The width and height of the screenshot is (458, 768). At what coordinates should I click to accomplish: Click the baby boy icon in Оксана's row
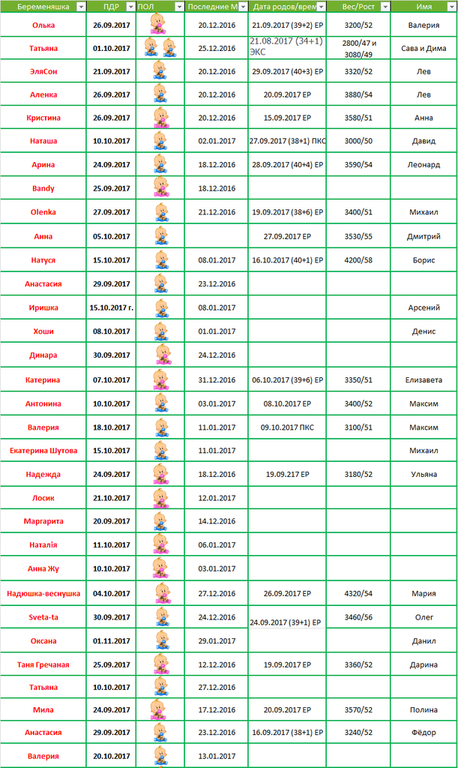pyautogui.click(x=161, y=641)
